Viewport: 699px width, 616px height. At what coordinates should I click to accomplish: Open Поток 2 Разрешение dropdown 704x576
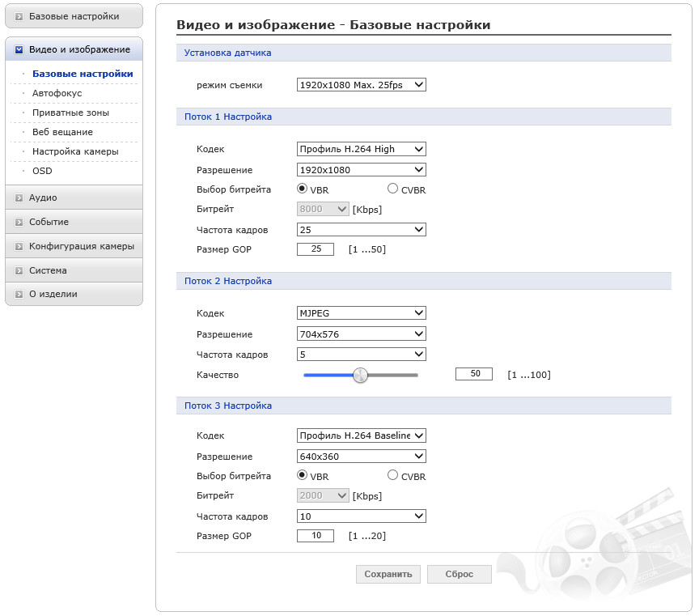pos(361,334)
